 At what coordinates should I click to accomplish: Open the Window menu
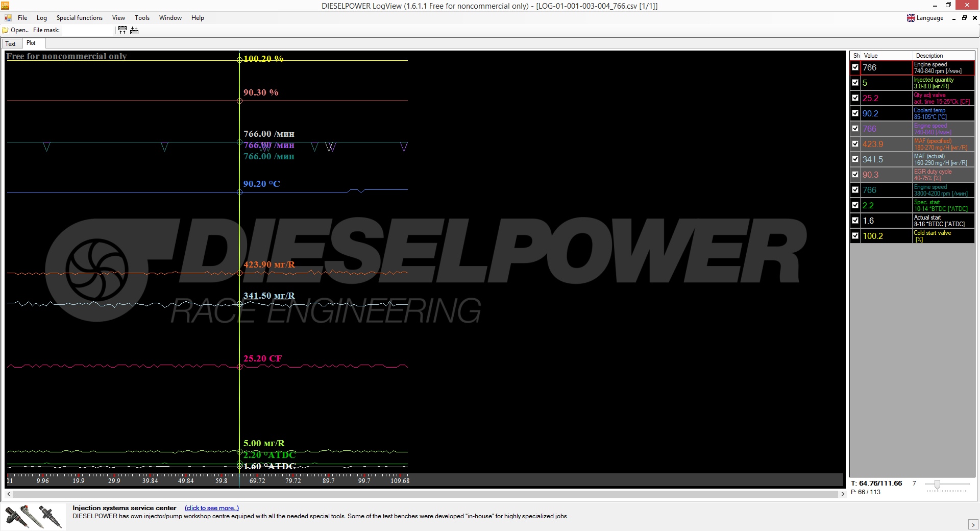click(x=170, y=18)
